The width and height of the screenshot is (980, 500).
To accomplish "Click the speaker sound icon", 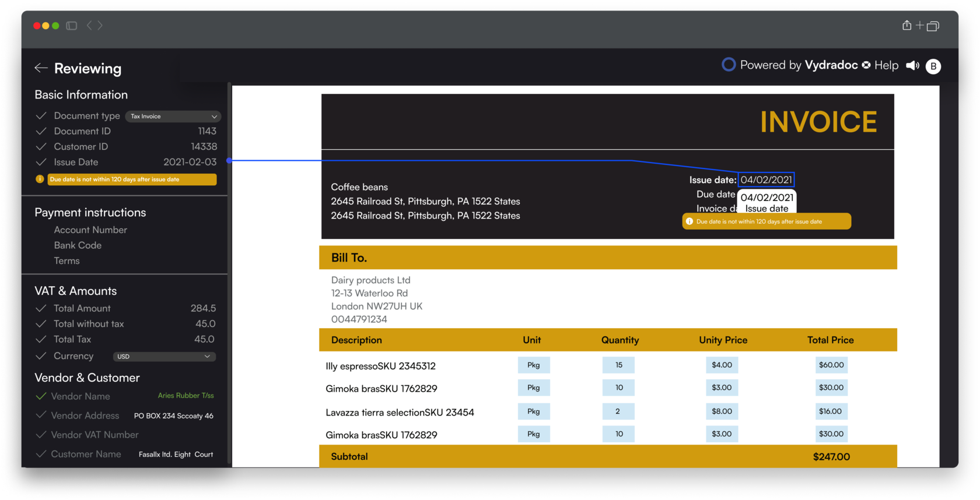I will tap(912, 66).
